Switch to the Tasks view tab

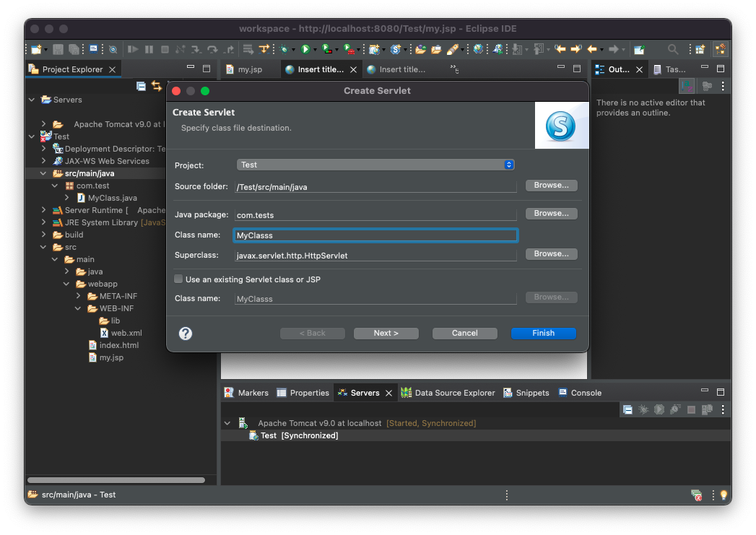click(669, 69)
